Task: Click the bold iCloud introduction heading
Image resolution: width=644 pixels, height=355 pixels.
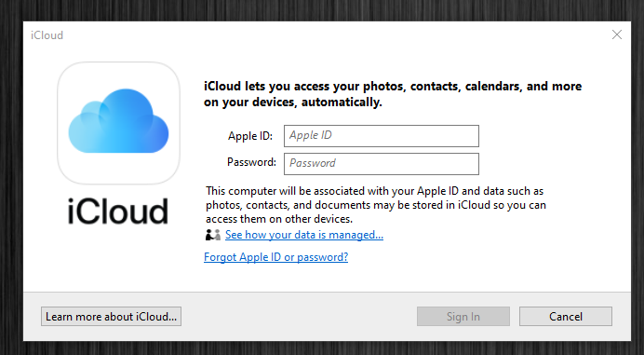Action: (x=393, y=94)
